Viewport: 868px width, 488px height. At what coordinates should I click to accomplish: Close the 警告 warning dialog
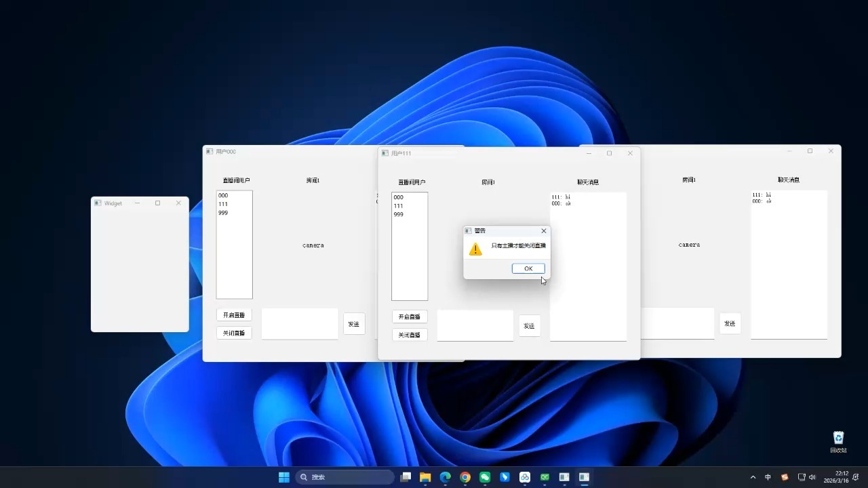coord(543,231)
